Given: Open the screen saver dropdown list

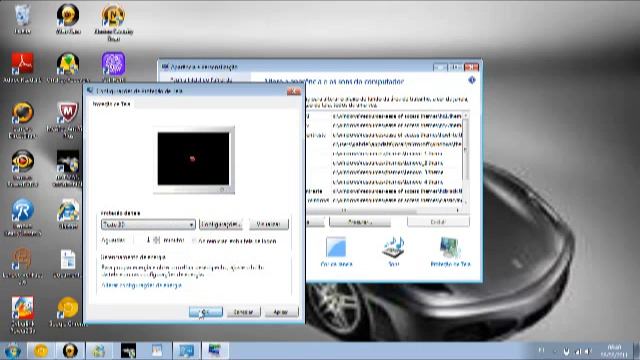Looking at the screenshot, I should 148,224.
